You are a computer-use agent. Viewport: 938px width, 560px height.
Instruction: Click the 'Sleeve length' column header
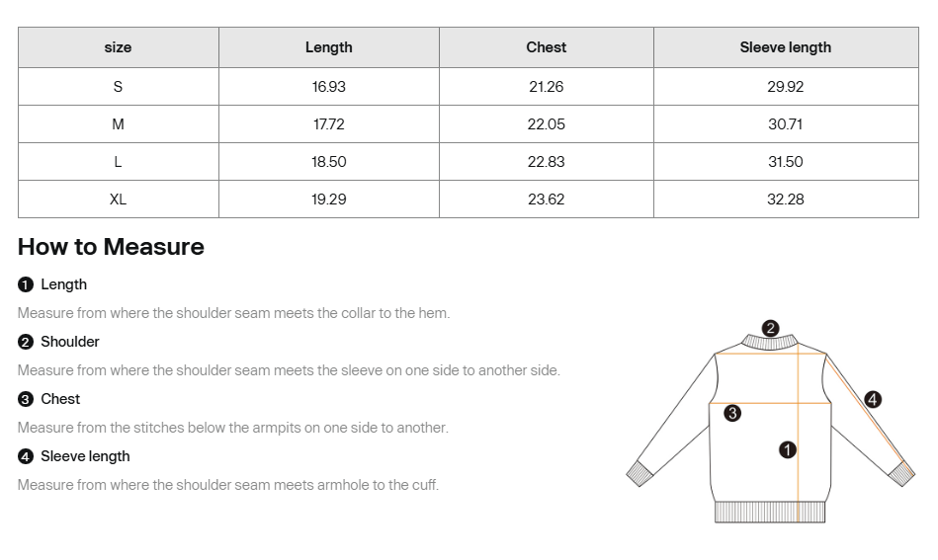coord(786,47)
